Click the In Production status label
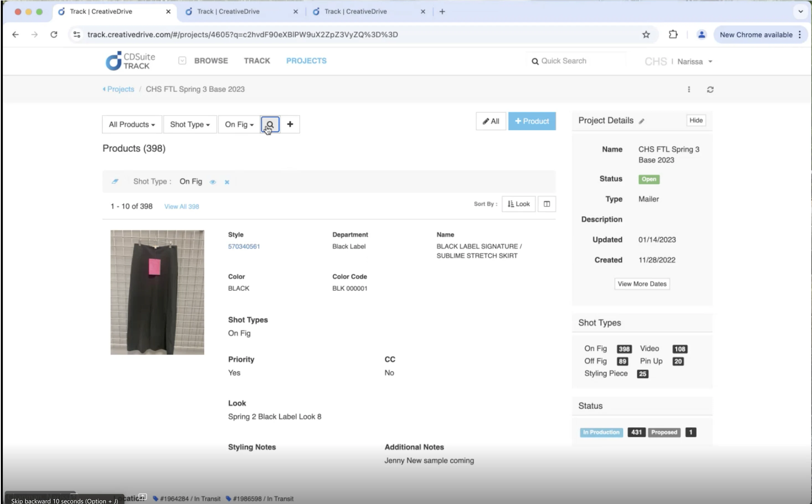812x504 pixels. tap(601, 432)
